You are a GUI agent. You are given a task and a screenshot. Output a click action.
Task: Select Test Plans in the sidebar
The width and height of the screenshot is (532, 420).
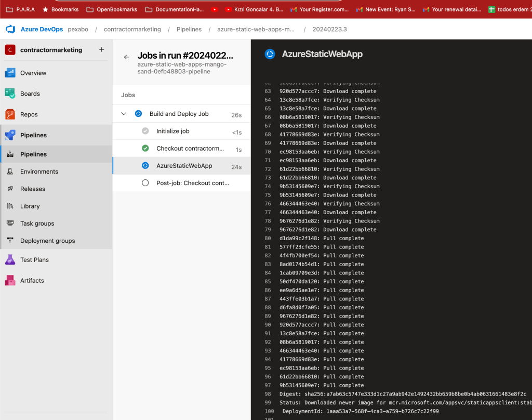point(34,260)
